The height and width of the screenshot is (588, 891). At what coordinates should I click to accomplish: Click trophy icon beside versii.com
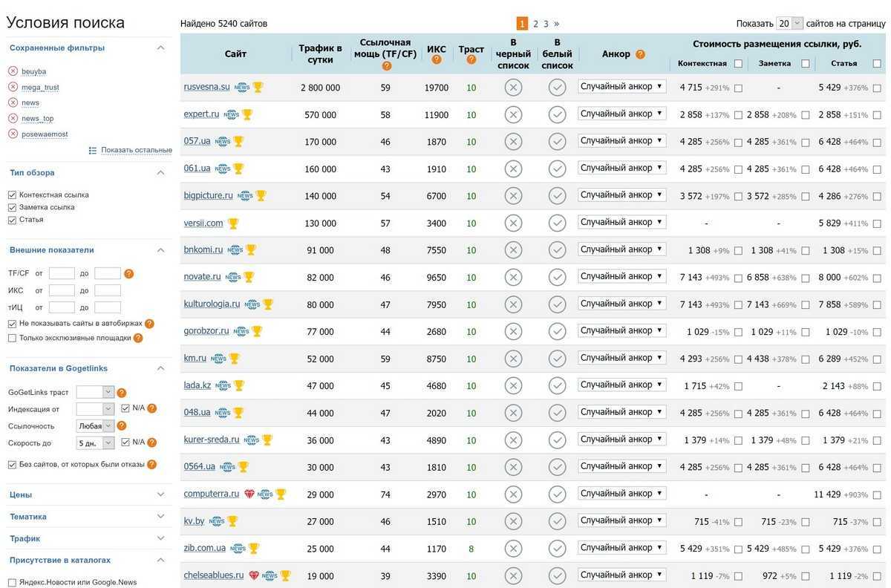[x=233, y=223]
